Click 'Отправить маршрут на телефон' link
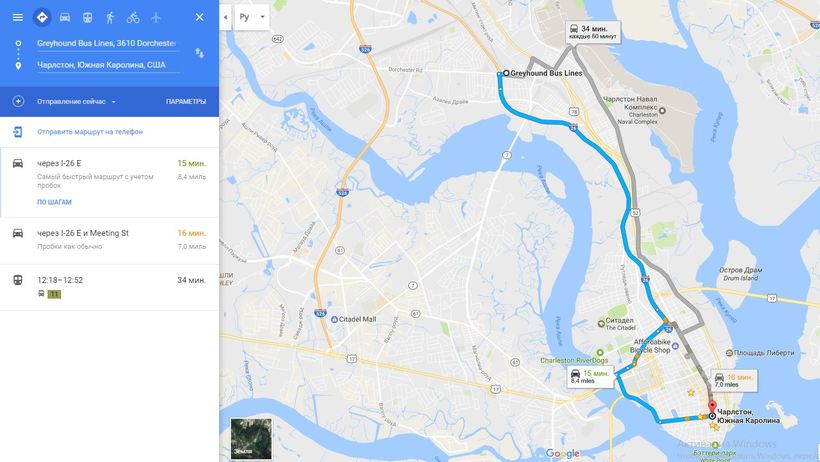The image size is (820, 462). 89,132
